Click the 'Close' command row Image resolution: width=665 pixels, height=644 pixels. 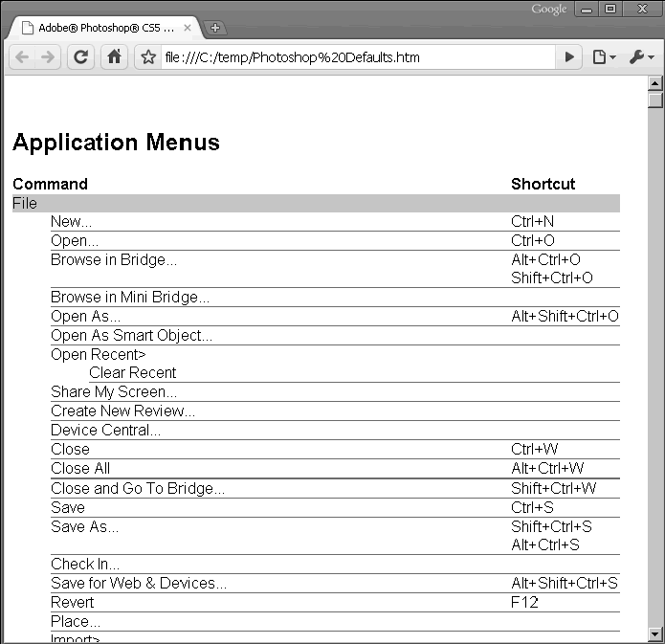point(335,450)
